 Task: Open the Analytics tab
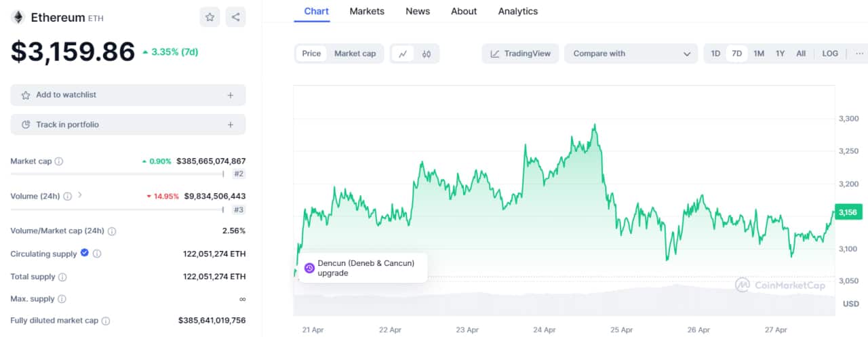pos(518,12)
